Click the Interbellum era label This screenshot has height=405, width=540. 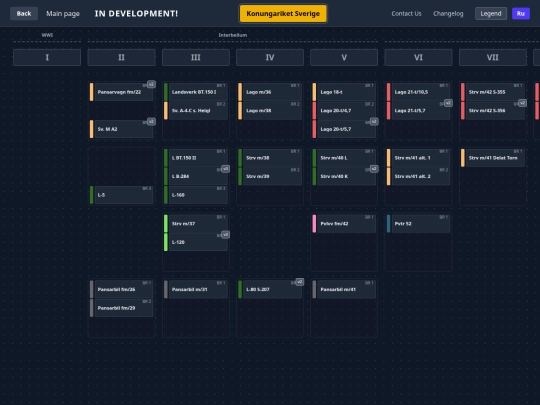click(x=233, y=35)
